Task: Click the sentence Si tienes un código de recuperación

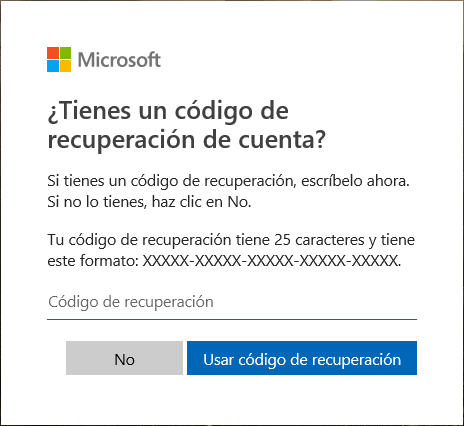Action: (170, 181)
